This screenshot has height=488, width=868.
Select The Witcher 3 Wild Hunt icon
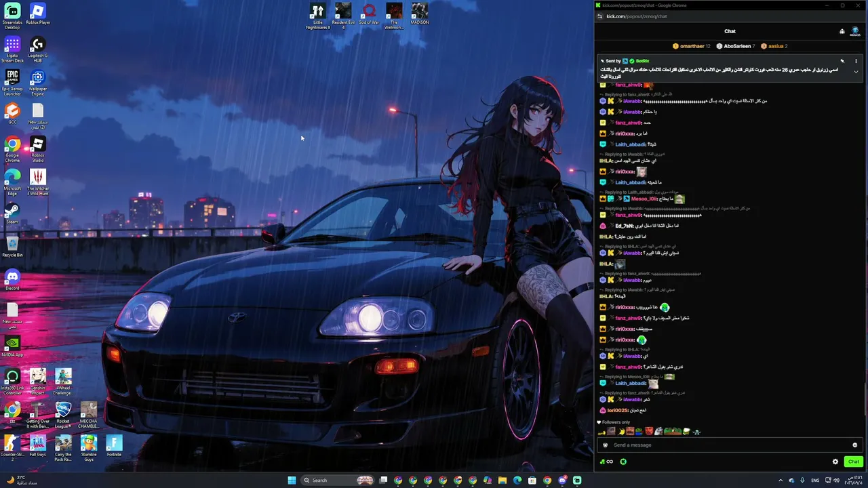coord(38,182)
